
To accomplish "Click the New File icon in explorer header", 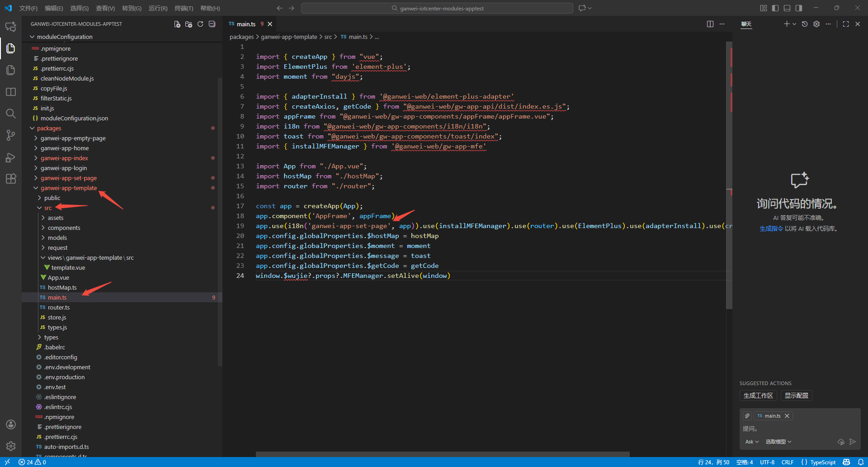I will point(177,24).
